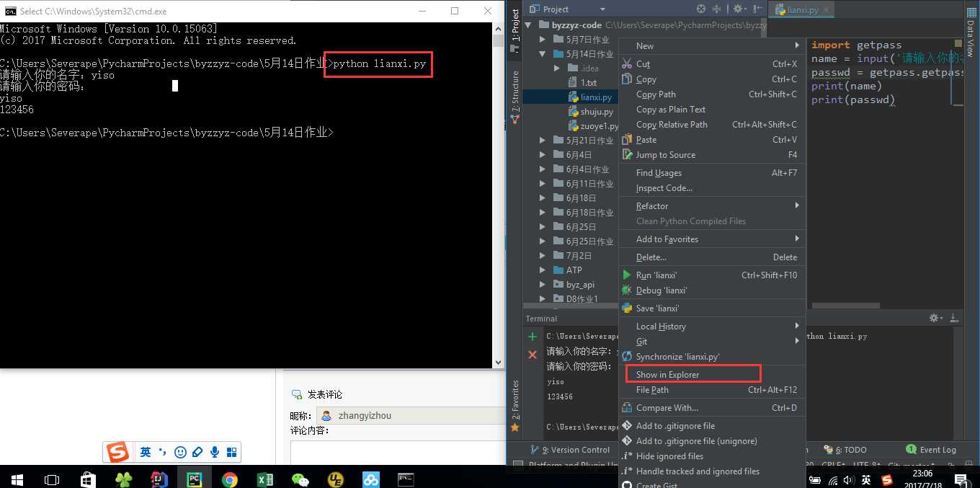980x488 pixels.
Task: Click the Sogou emoji smiley icon
Action: click(x=180, y=453)
